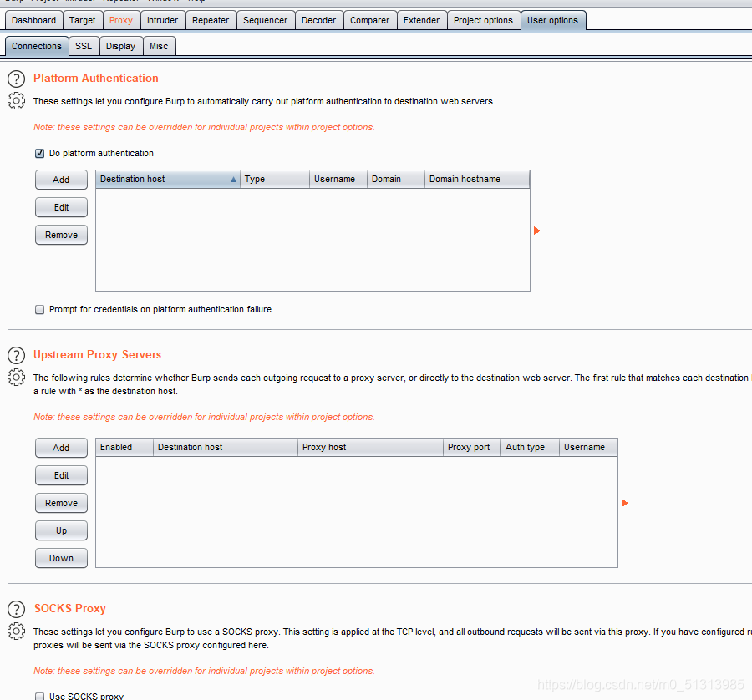
Task: Switch to the Dashboard tab
Action: click(33, 20)
